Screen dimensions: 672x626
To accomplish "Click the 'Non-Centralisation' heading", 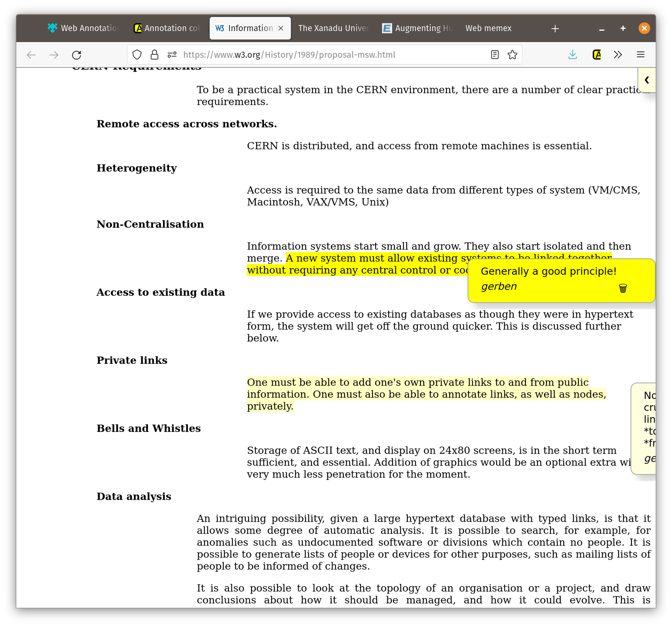I will 150,224.
